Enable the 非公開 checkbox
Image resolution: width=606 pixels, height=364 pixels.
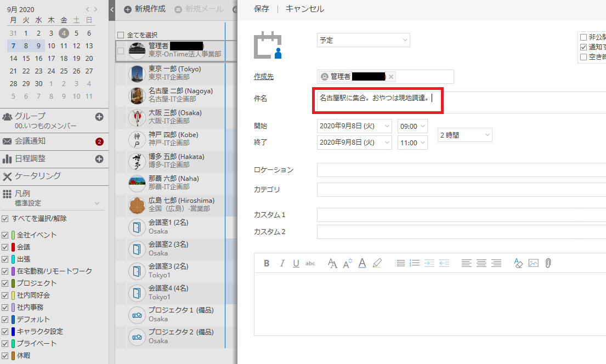[584, 37]
